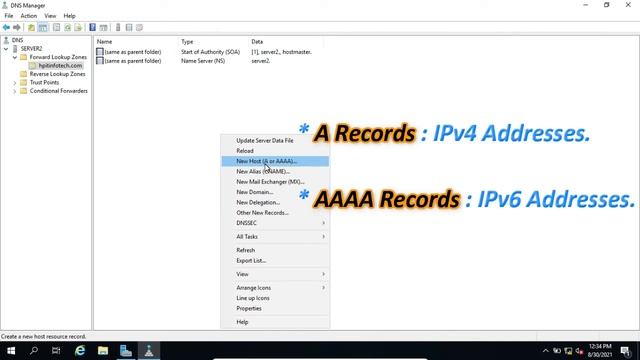This screenshot has height=360, width=640.
Task: Click the green Refresh toolbar icon
Action: click(x=67, y=27)
